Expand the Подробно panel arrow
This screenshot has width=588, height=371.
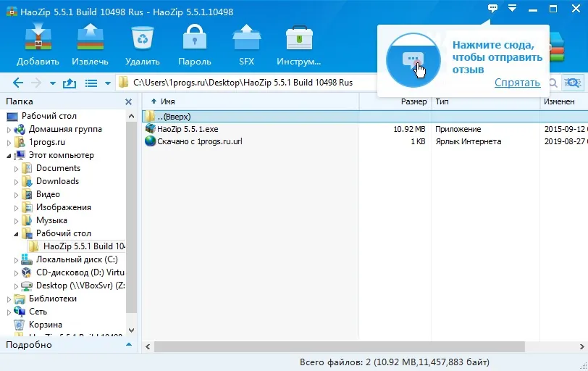click(129, 344)
